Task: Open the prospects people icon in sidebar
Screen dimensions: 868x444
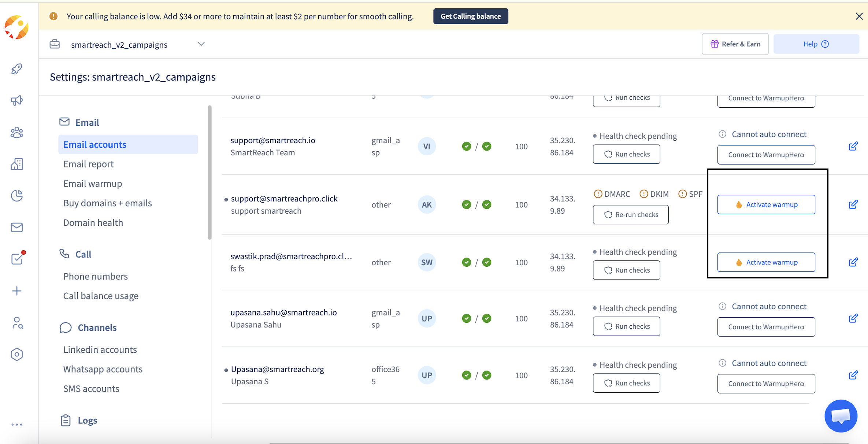Action: tap(17, 132)
